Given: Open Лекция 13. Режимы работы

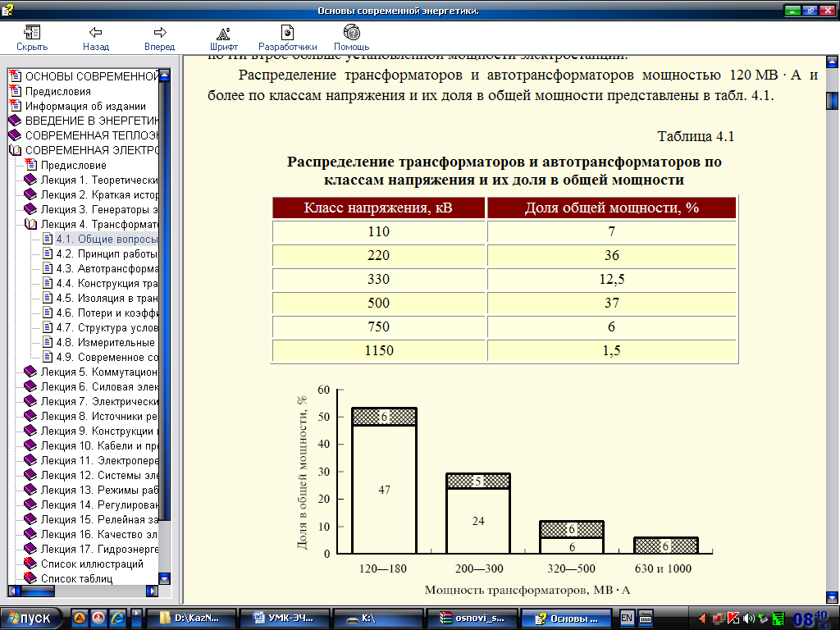Looking at the screenshot, I should (99, 491).
